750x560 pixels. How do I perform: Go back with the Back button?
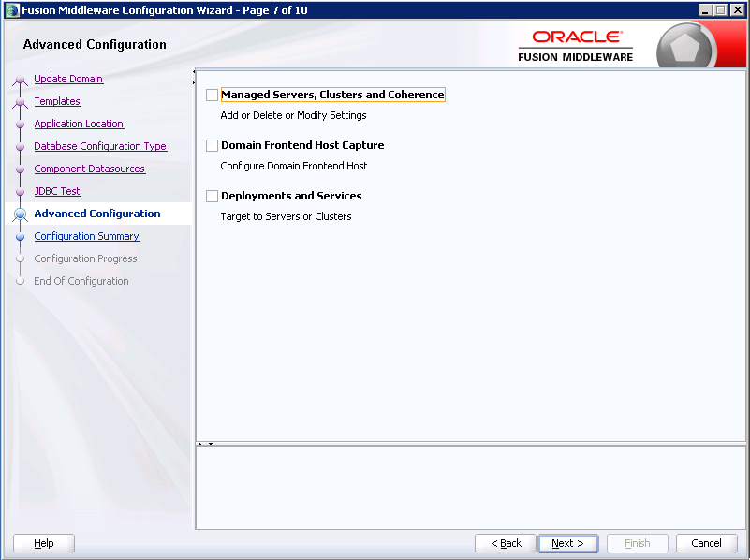coord(506,543)
